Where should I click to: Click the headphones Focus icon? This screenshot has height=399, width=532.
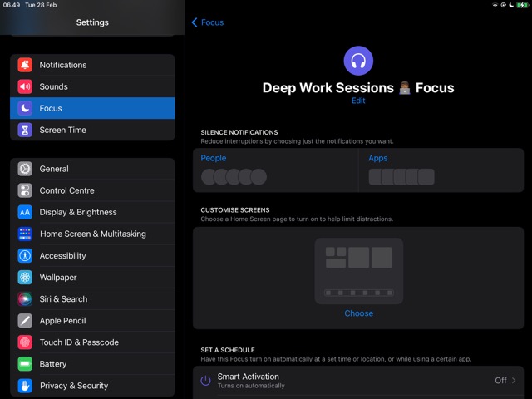(358, 61)
